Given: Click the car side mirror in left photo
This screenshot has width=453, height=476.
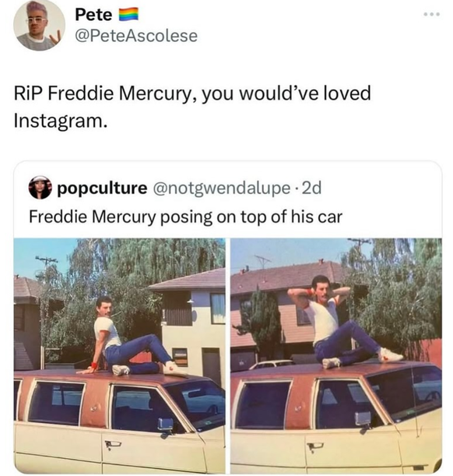Looking at the screenshot, I should [x=166, y=424].
